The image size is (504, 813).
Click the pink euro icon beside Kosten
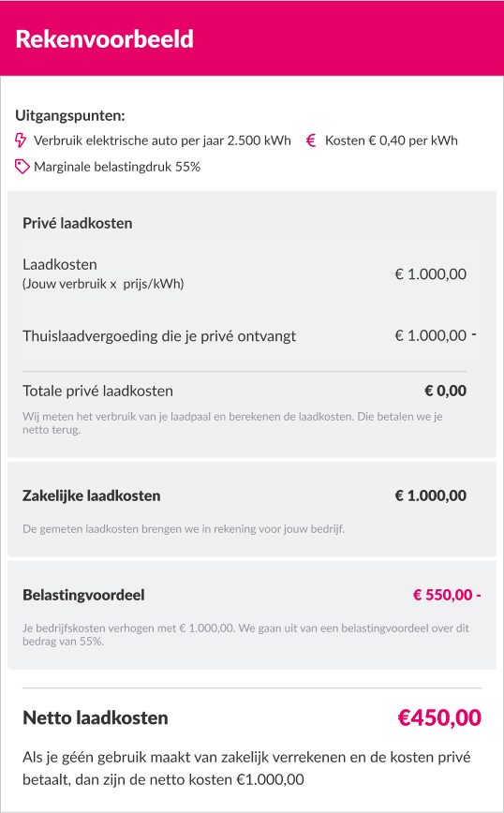coord(311,140)
